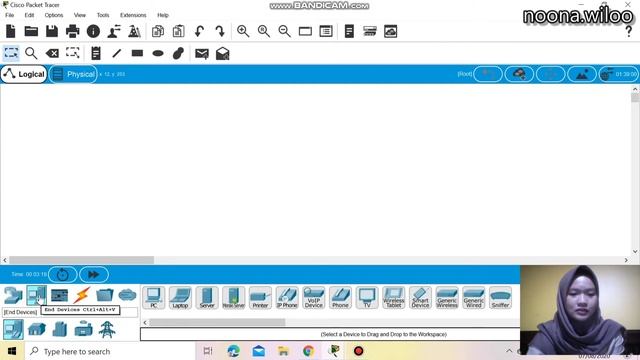
Task: Zoom out of the workspace
Action: click(x=284, y=31)
